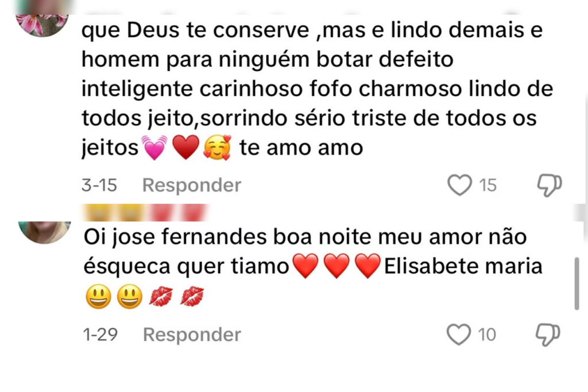Like the comment dated 3-15
The image size is (588, 392).
click(x=459, y=185)
